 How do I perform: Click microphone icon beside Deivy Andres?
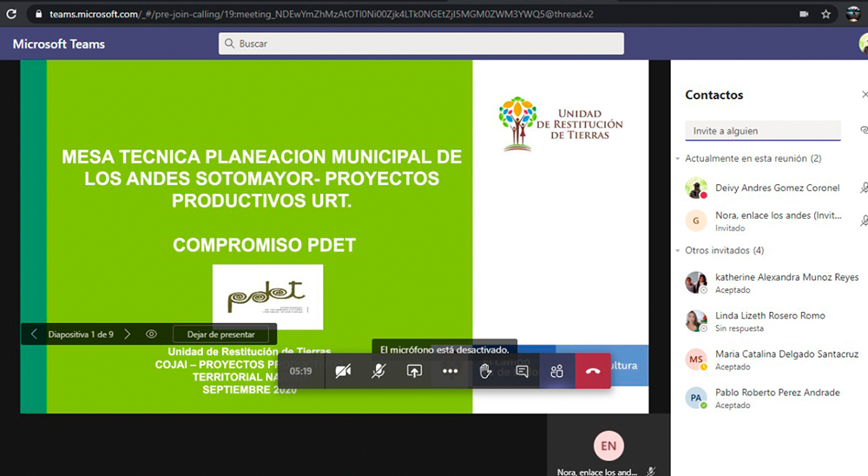tap(864, 188)
